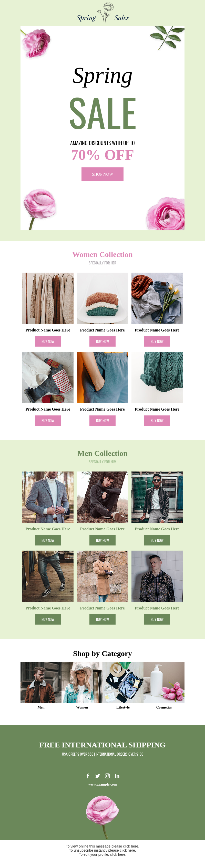Screen dimensions: 205x868
Task: Buy the green knit sweater product
Action: click(x=157, y=421)
